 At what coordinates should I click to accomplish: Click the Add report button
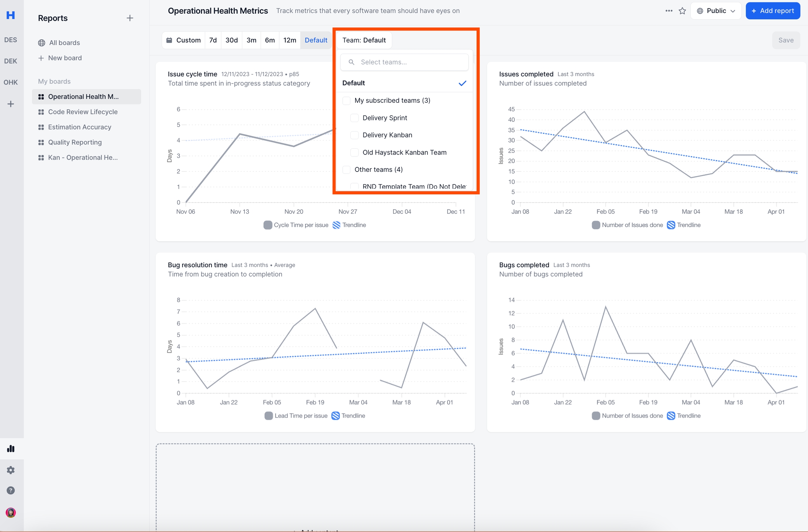[773, 11]
